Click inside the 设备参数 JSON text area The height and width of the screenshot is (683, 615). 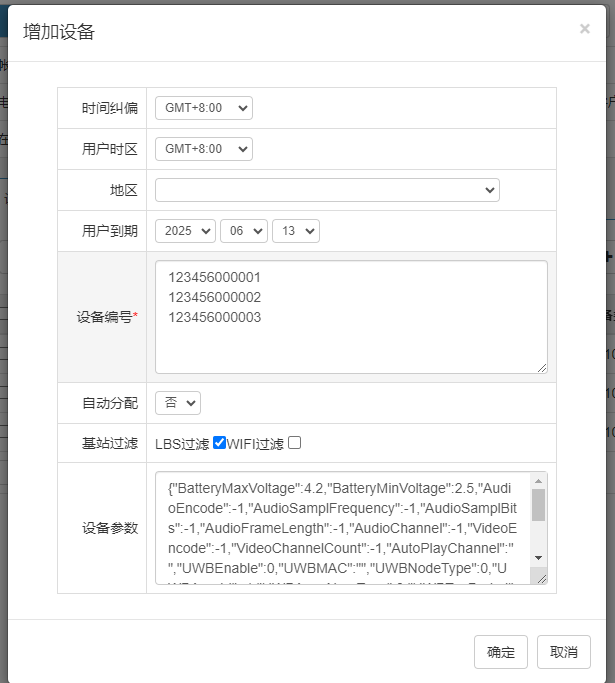point(340,527)
